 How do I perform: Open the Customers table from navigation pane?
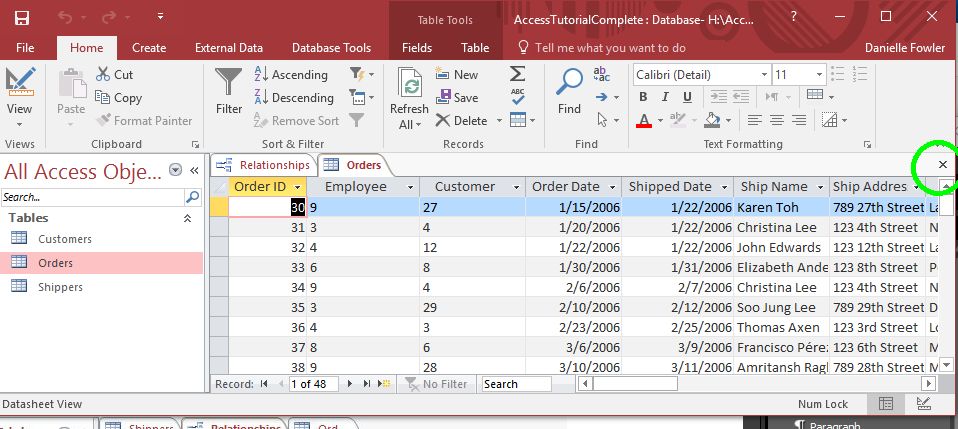point(65,239)
